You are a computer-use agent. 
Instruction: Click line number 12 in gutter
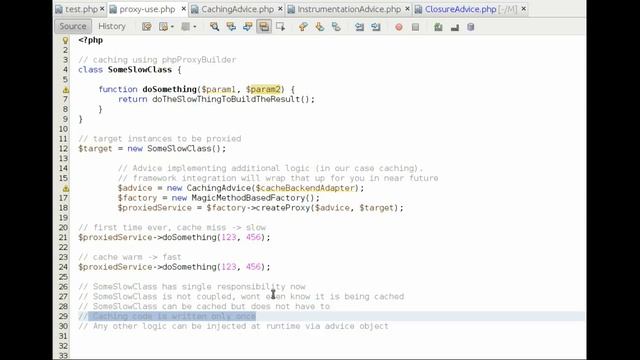pyautogui.click(x=63, y=149)
